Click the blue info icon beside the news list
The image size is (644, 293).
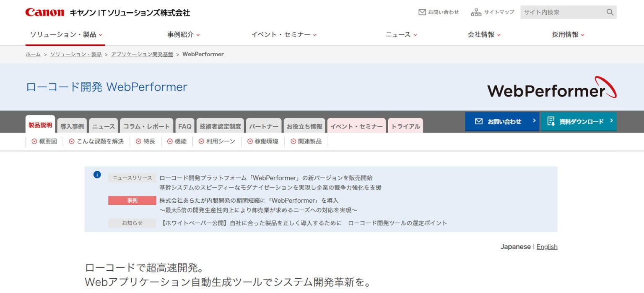click(96, 174)
